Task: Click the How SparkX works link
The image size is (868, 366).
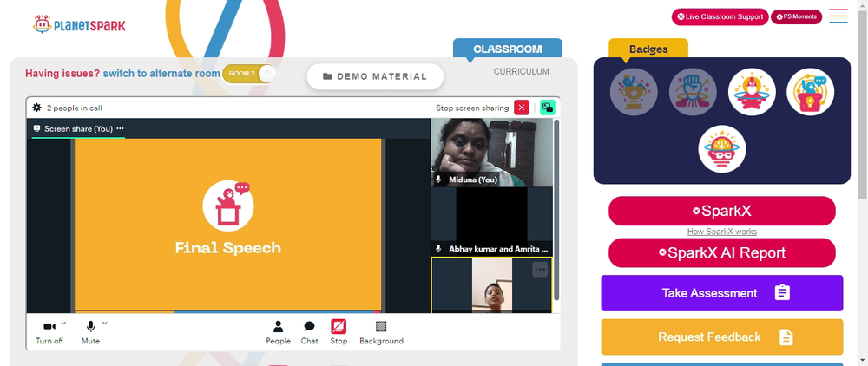Action: click(722, 232)
